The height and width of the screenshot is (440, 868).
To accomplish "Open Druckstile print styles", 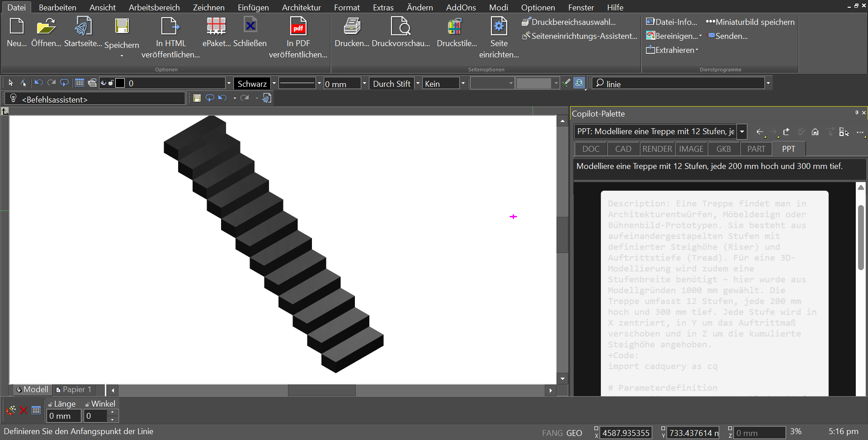I will pos(455,26).
